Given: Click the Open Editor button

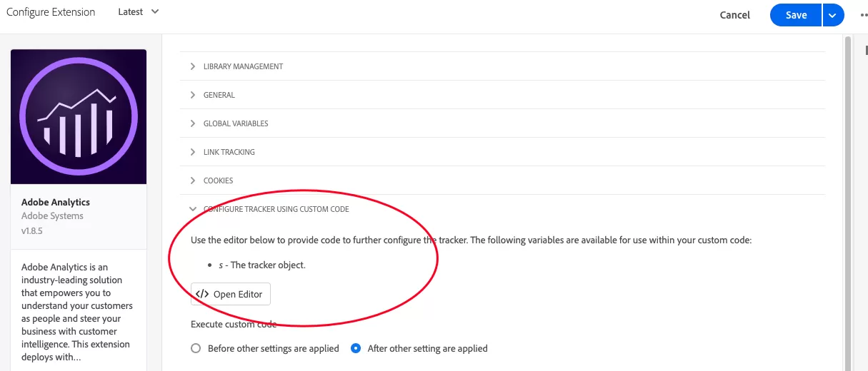Looking at the screenshot, I should click(x=231, y=294).
